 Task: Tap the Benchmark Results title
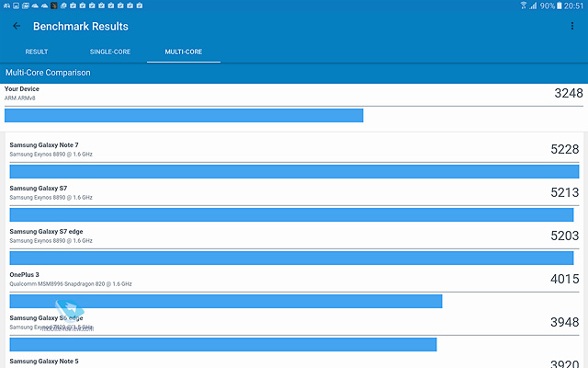coord(81,27)
